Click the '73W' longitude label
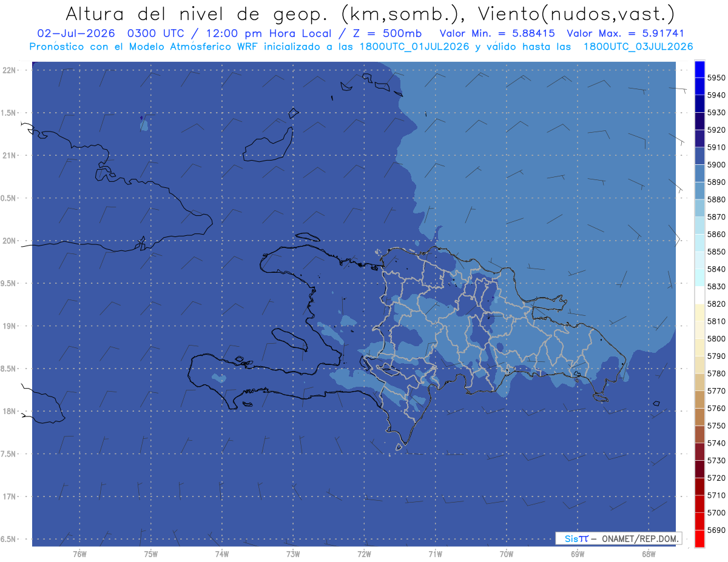 293,554
